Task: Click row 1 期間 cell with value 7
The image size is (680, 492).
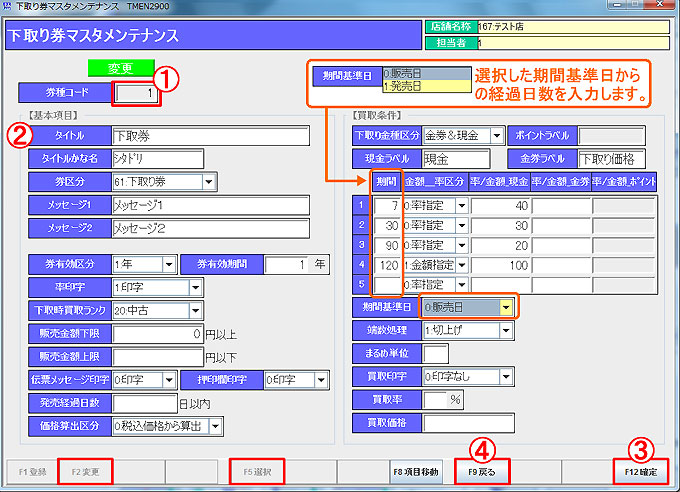Action: tap(387, 205)
